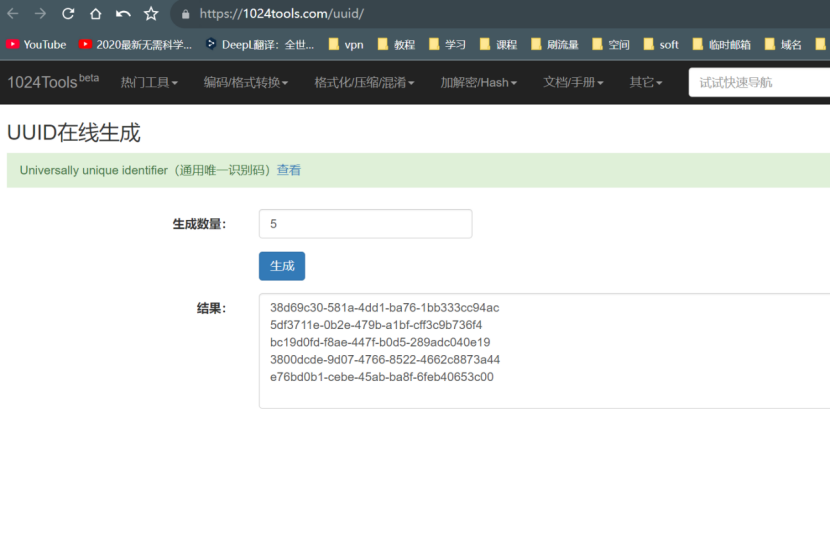The height and width of the screenshot is (538, 831).
Task: Click the padlock icon in address bar
Action: [185, 14]
